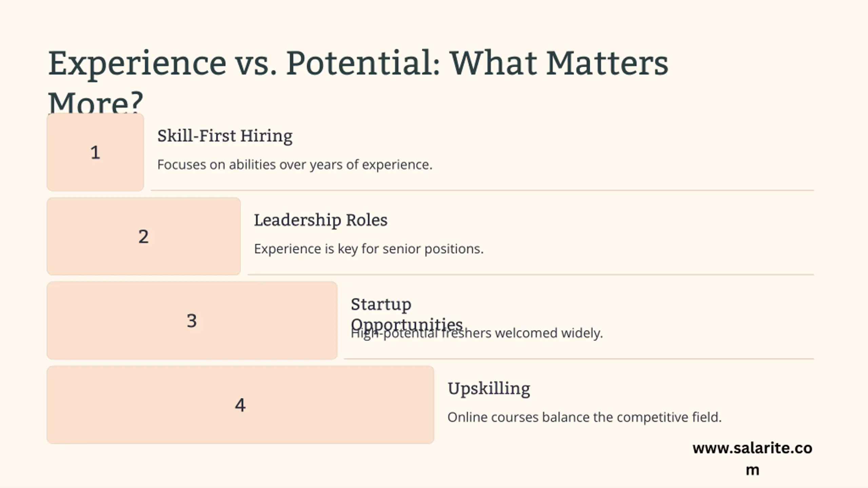Select the "Upskilling" heading
868x488 pixels.
[489, 388]
